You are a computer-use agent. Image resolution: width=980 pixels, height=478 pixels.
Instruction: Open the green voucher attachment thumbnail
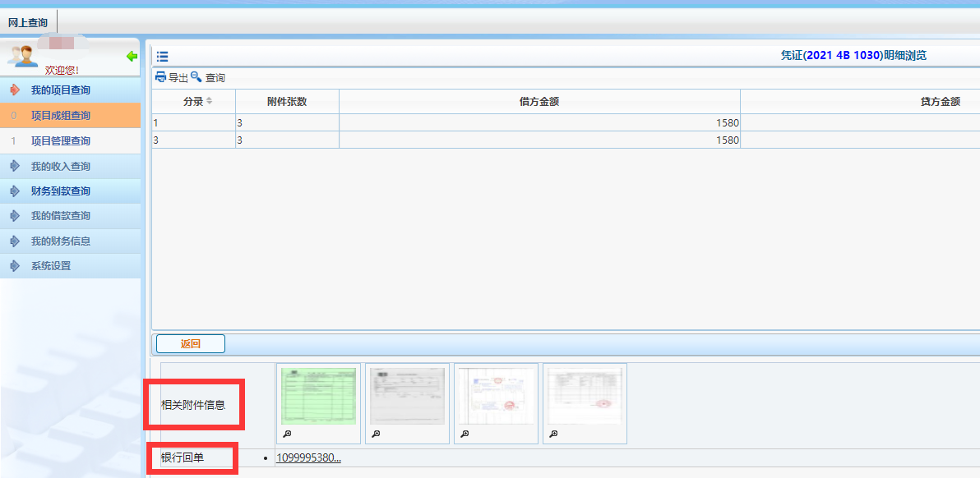(x=318, y=396)
